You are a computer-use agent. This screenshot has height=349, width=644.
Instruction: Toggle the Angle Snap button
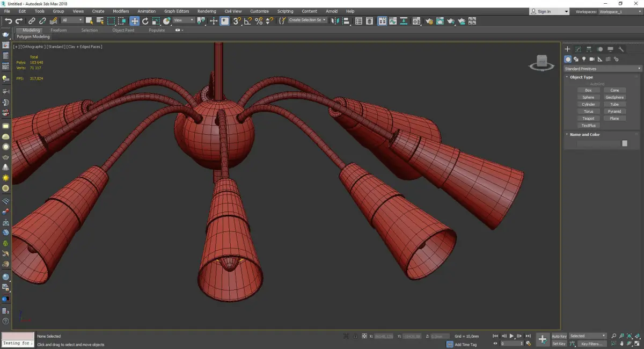click(x=247, y=21)
